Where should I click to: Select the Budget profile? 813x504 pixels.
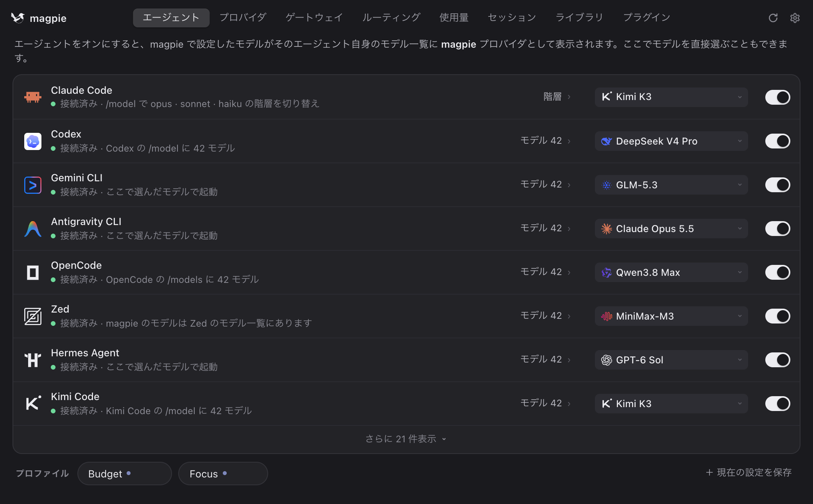(x=124, y=474)
